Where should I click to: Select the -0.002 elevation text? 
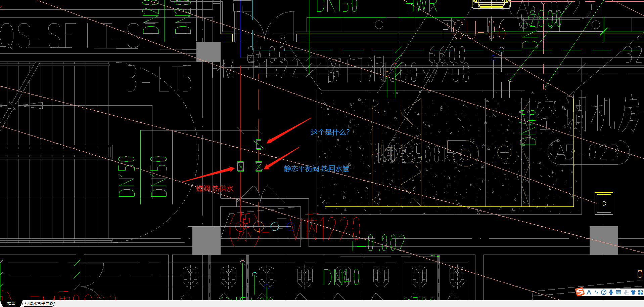click(x=378, y=242)
